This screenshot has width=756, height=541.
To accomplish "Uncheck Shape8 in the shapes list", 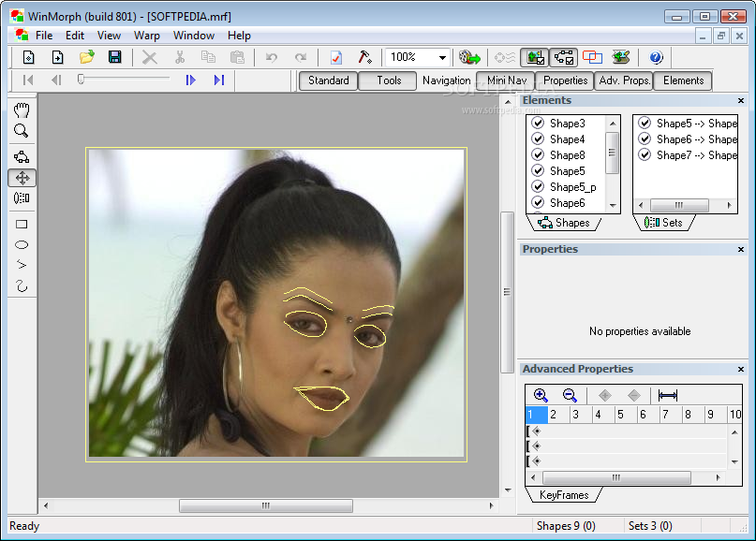I will [x=538, y=155].
